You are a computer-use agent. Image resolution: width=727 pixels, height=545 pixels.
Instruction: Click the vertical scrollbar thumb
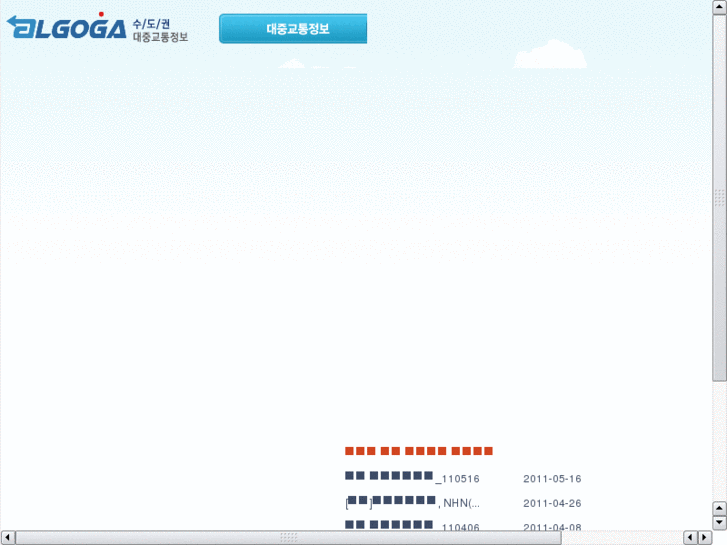tap(719, 198)
